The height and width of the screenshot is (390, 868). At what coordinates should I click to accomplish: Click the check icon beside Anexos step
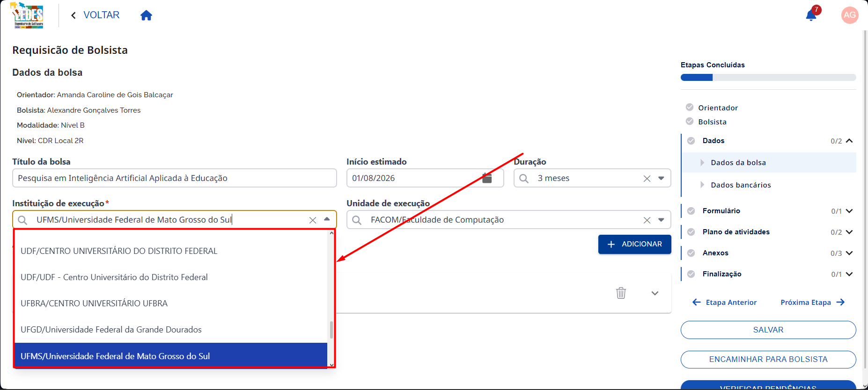691,253
